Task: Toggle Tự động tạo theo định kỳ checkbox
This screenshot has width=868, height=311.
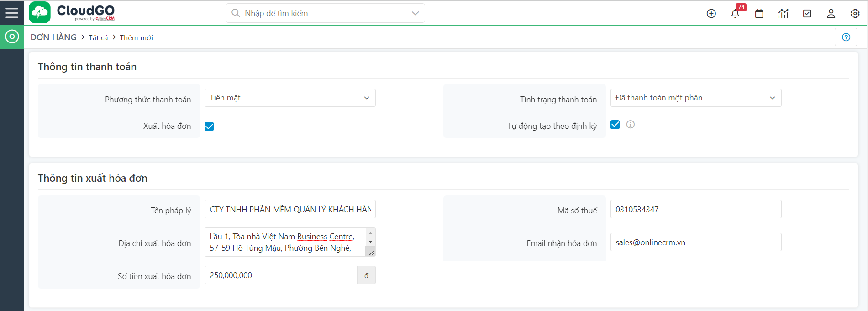Action: (x=615, y=125)
